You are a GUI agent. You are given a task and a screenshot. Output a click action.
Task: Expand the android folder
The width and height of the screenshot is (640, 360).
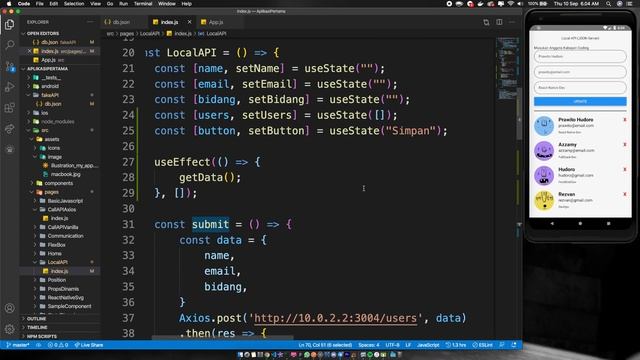pos(61,86)
